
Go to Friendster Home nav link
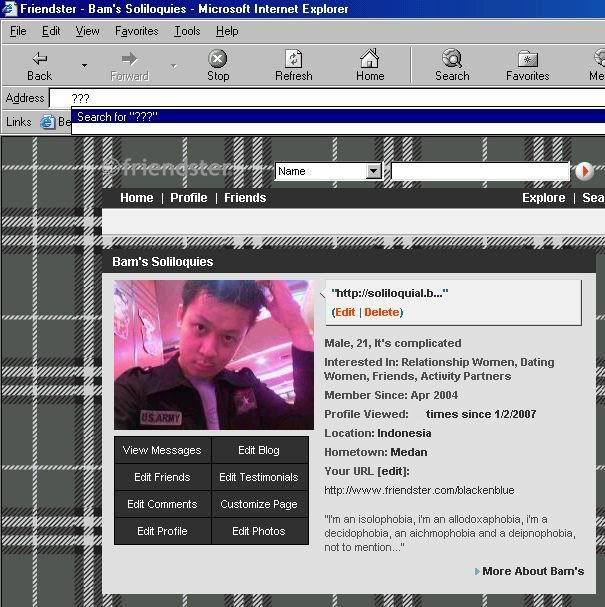137,198
